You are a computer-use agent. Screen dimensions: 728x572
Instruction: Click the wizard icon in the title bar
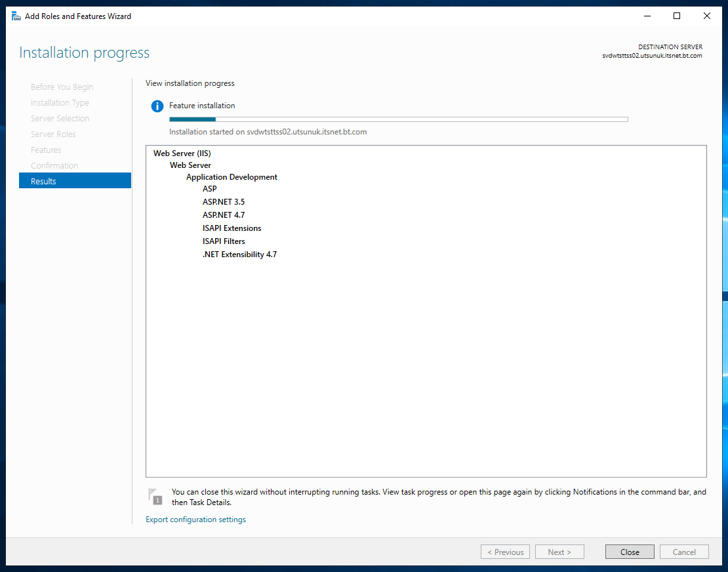[x=16, y=16]
